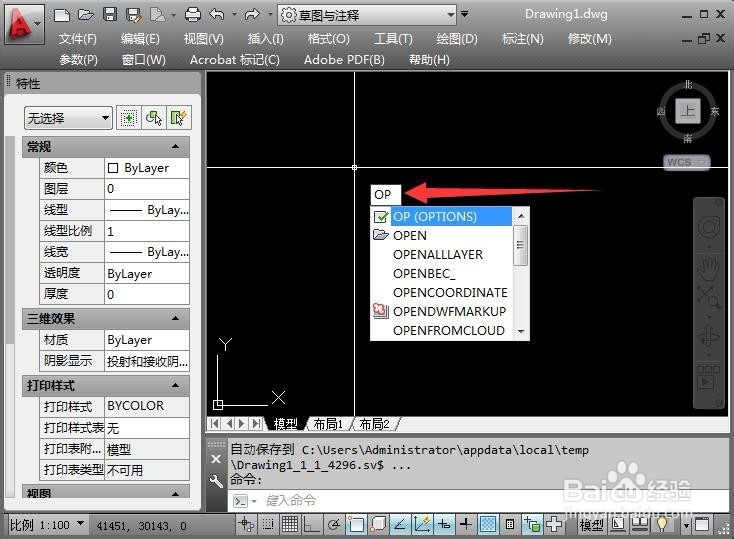Switch to the 布局2 layout tab

click(374, 424)
